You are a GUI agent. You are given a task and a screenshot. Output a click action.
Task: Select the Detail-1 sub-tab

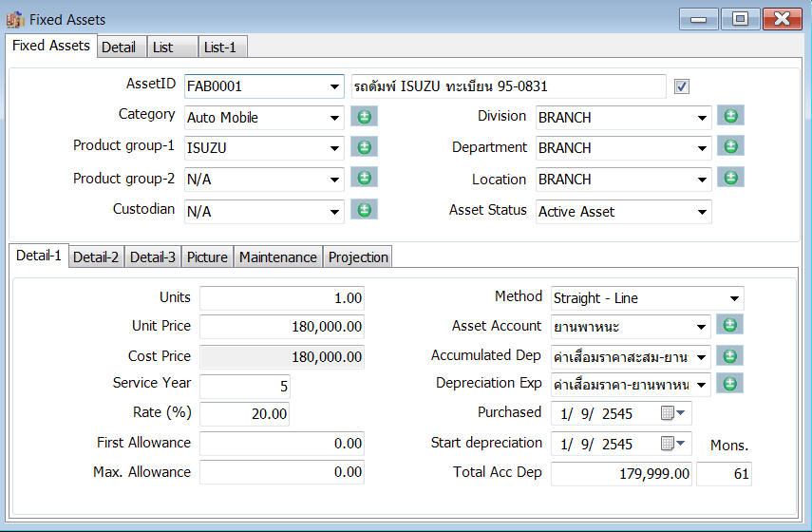38,256
